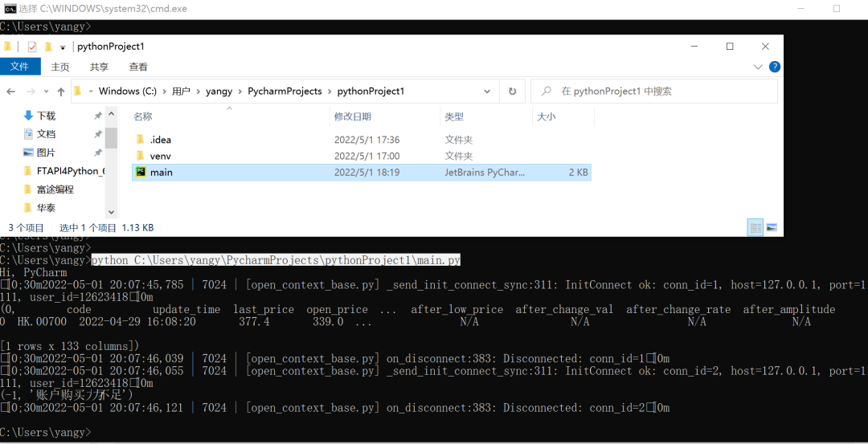Maximize the pythonProject1 Explorer window
The width and height of the screenshot is (868, 444).
[x=730, y=47]
